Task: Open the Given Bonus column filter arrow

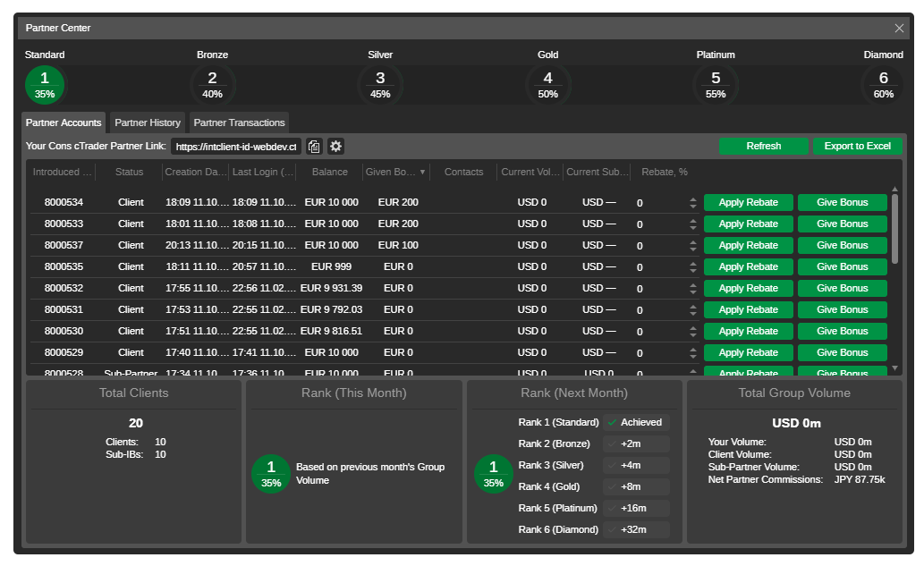Action: (x=422, y=172)
